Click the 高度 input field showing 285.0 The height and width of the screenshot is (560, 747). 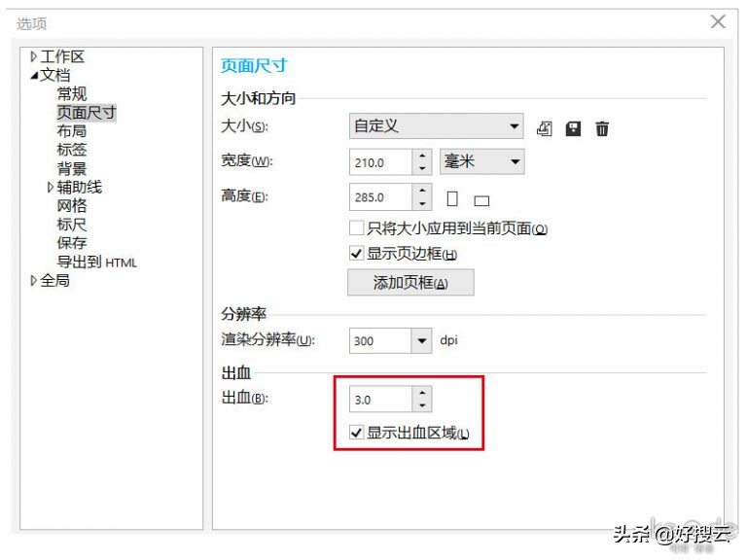pos(380,197)
